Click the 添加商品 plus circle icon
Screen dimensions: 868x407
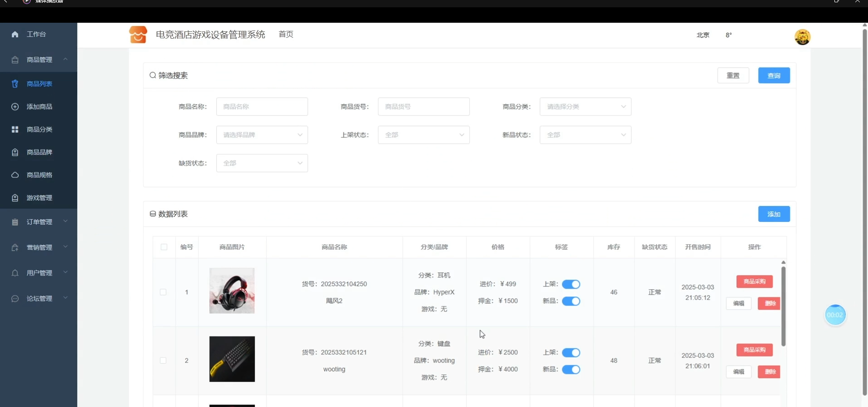tap(15, 106)
